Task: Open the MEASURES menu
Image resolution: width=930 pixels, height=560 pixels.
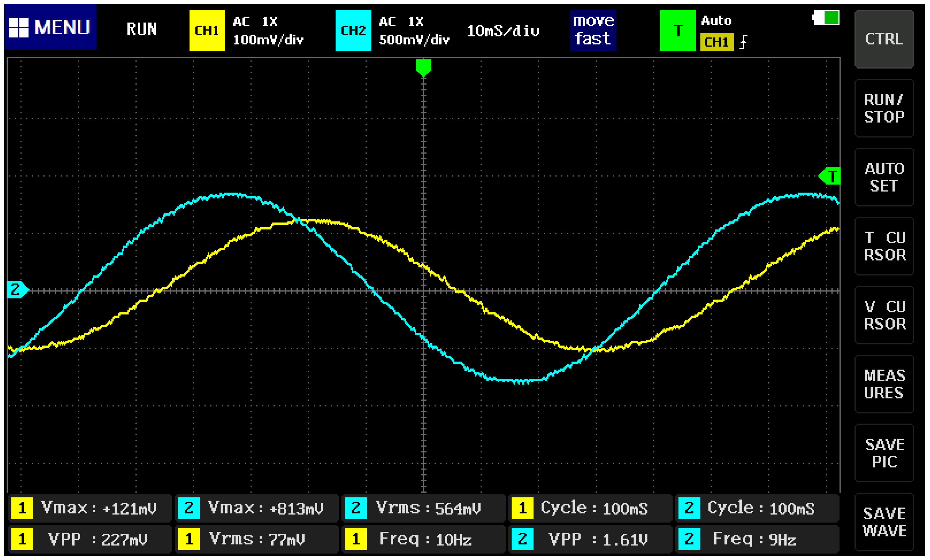Action: point(884,384)
